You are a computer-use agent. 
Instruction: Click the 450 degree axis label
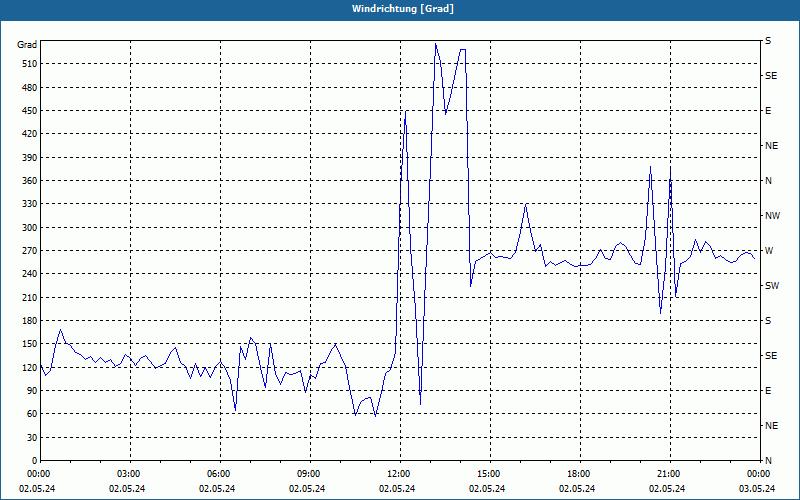pyautogui.click(x=30, y=111)
